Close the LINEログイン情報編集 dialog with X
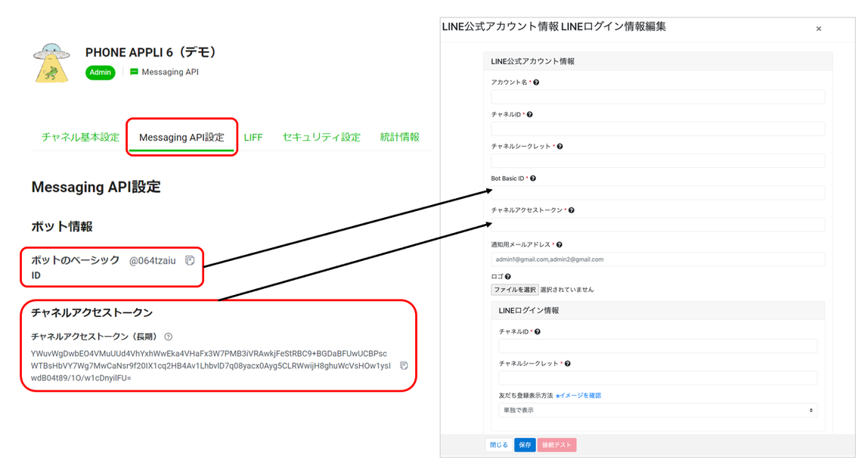This screenshot has height=472, width=868. tap(819, 29)
